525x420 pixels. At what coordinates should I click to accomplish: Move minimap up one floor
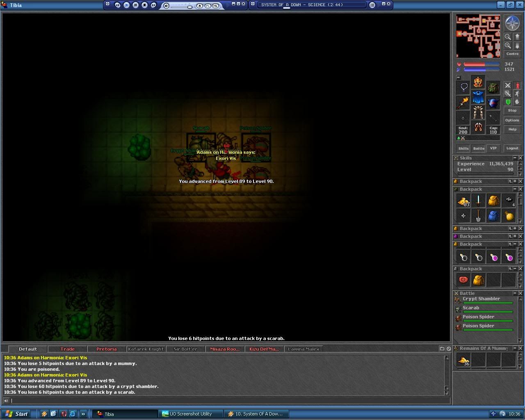tap(517, 37)
